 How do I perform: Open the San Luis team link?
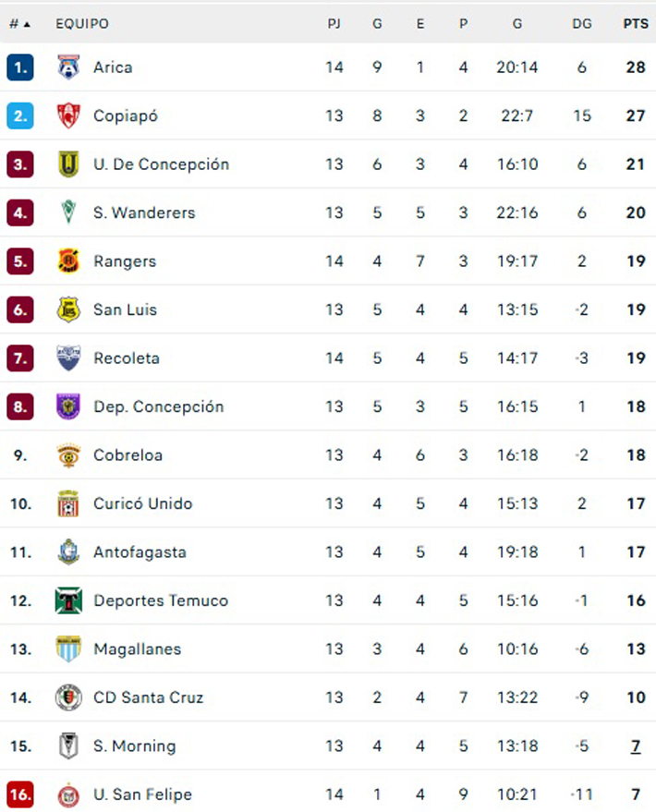coord(125,309)
